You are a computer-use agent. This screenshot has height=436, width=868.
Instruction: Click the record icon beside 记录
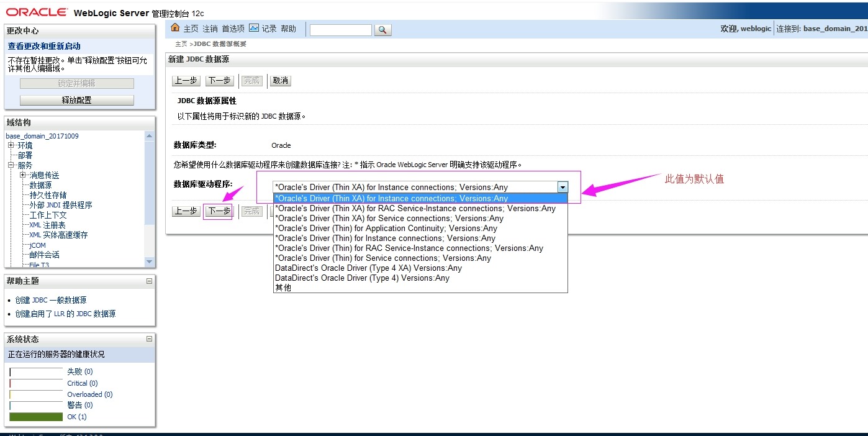coord(254,28)
